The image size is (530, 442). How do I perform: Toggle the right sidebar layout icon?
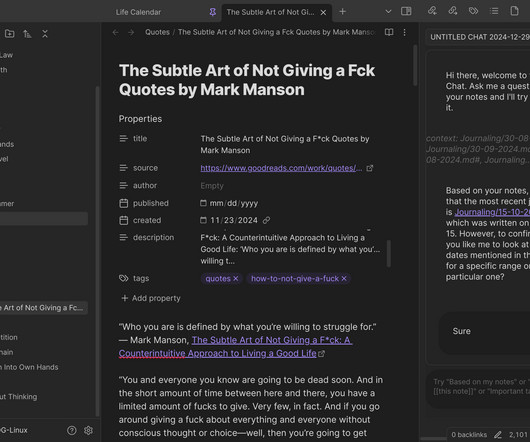tap(406, 11)
